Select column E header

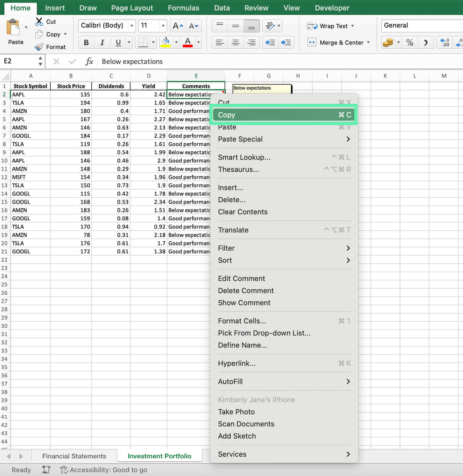[x=196, y=76]
